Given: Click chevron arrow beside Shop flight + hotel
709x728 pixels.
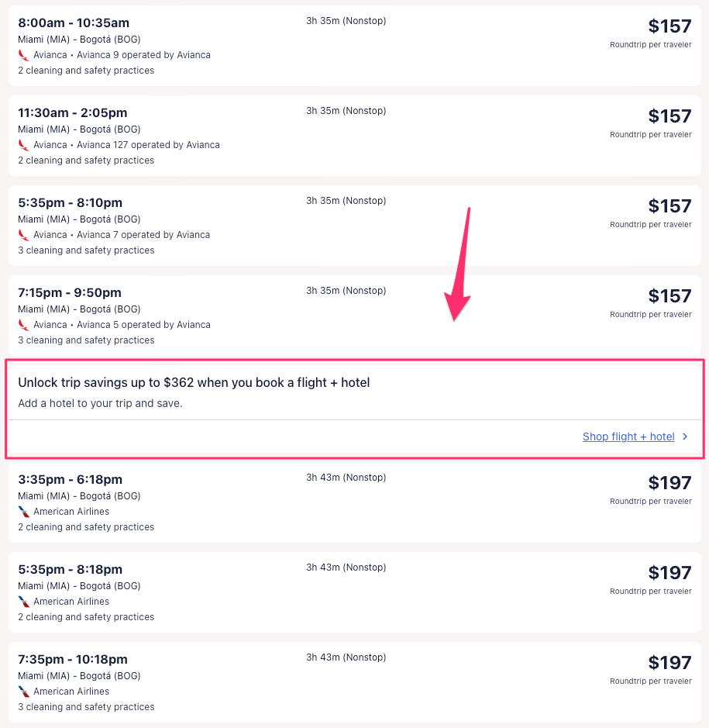Looking at the screenshot, I should coord(685,436).
